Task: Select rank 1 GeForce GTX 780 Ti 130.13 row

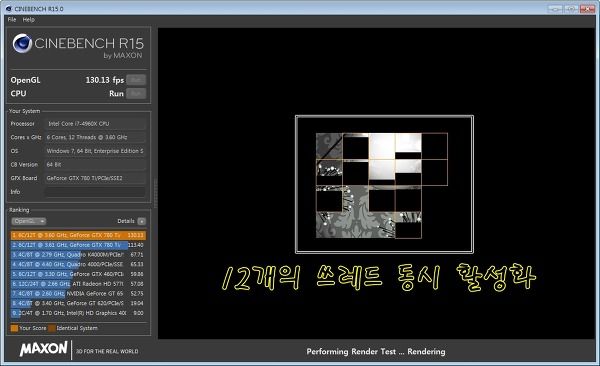Action: 78,235
